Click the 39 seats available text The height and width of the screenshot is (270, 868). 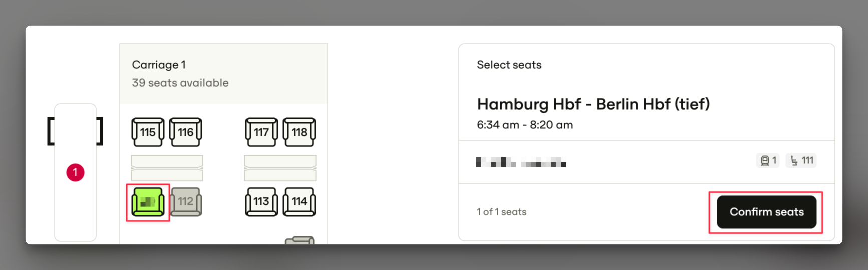click(180, 83)
